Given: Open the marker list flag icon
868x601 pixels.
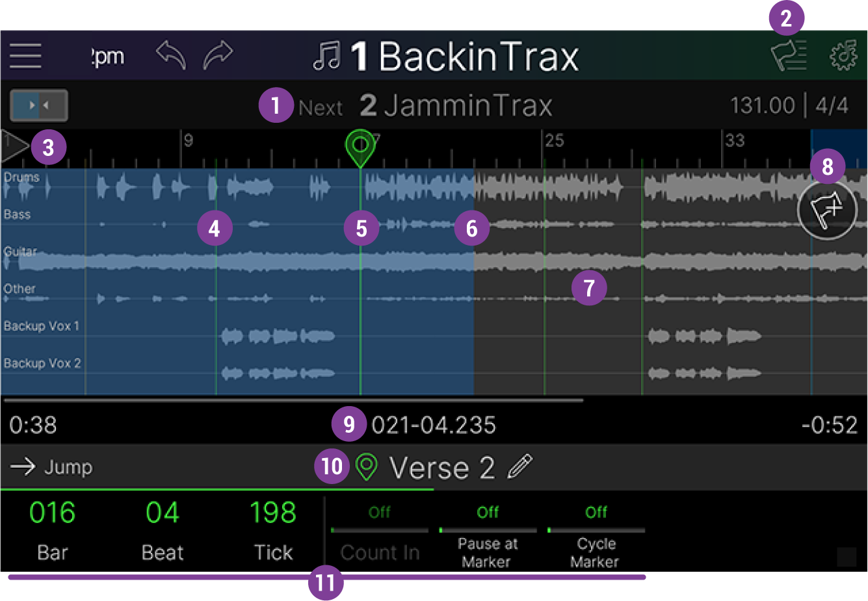Looking at the screenshot, I should tap(789, 56).
